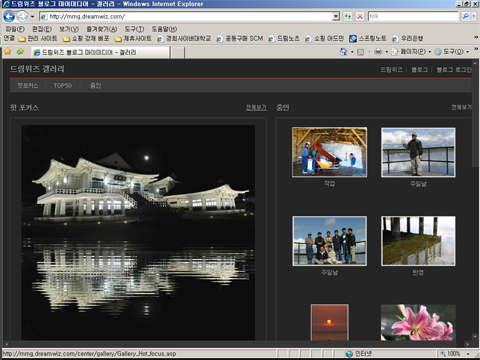480x360 pixels.
Task: Open the 보기(V) menu
Action: 69,29
